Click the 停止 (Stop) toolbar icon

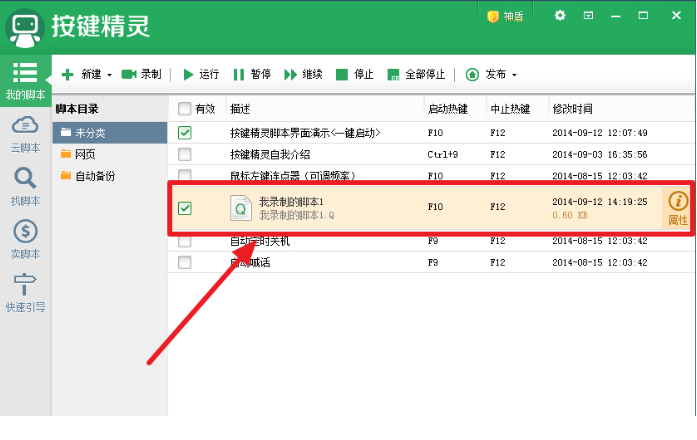click(342, 74)
